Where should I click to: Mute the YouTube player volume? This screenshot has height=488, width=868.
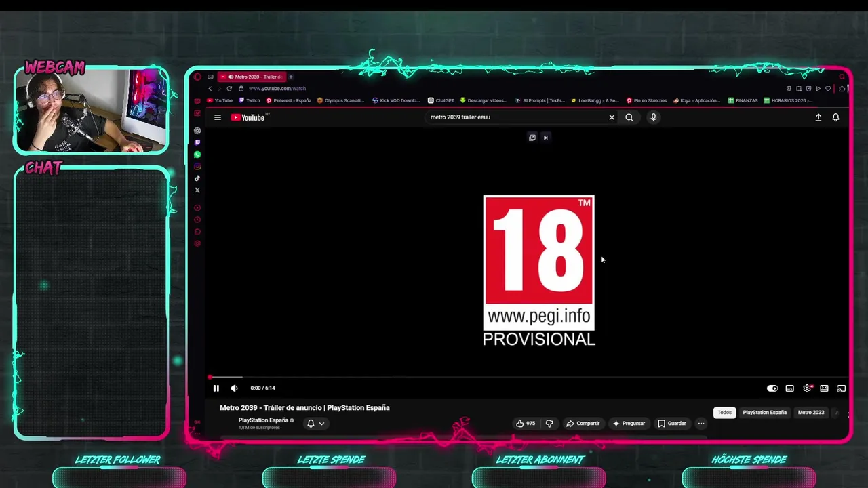(235, 388)
